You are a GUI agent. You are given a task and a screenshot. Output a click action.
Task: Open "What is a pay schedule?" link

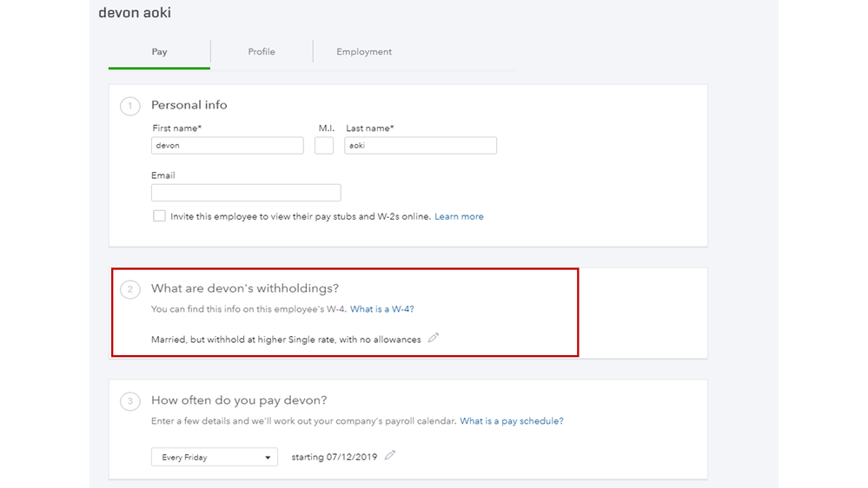click(x=511, y=421)
